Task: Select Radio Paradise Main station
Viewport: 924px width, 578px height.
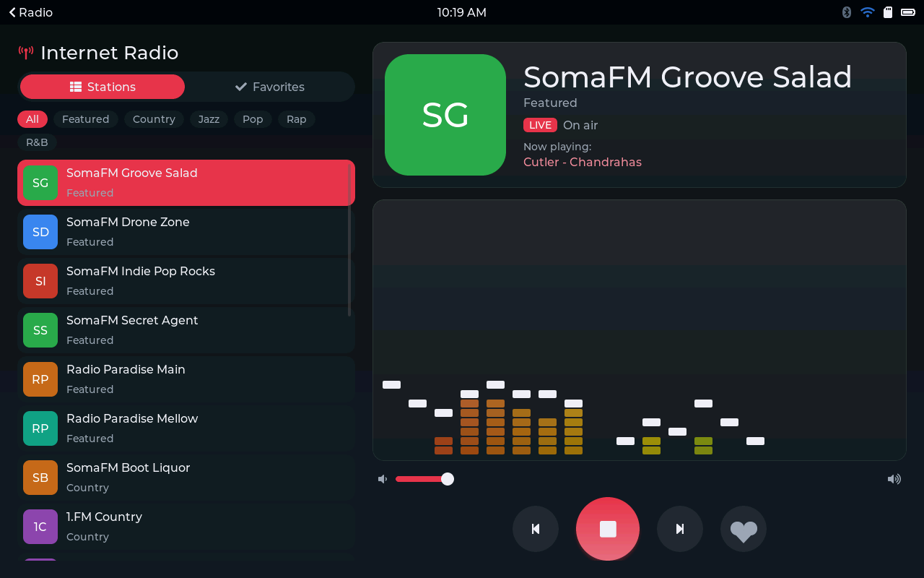Action: [x=186, y=379]
